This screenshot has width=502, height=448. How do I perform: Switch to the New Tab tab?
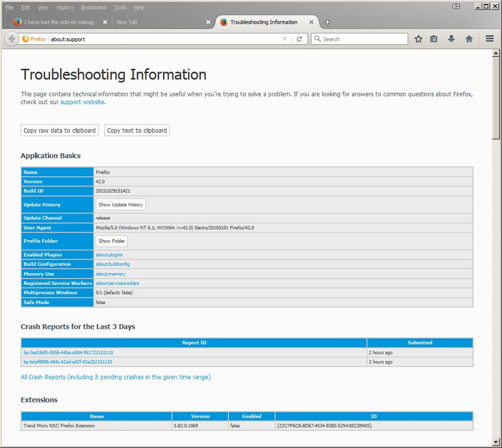coord(157,22)
